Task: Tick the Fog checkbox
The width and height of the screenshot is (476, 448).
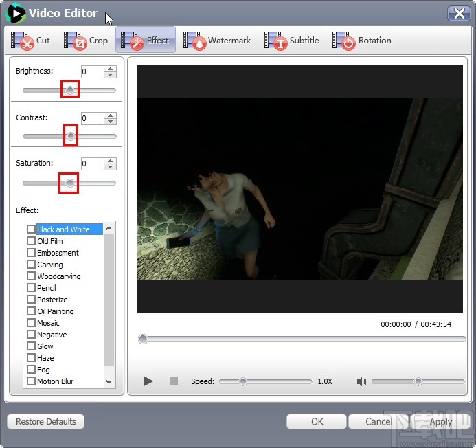Action: pos(31,370)
